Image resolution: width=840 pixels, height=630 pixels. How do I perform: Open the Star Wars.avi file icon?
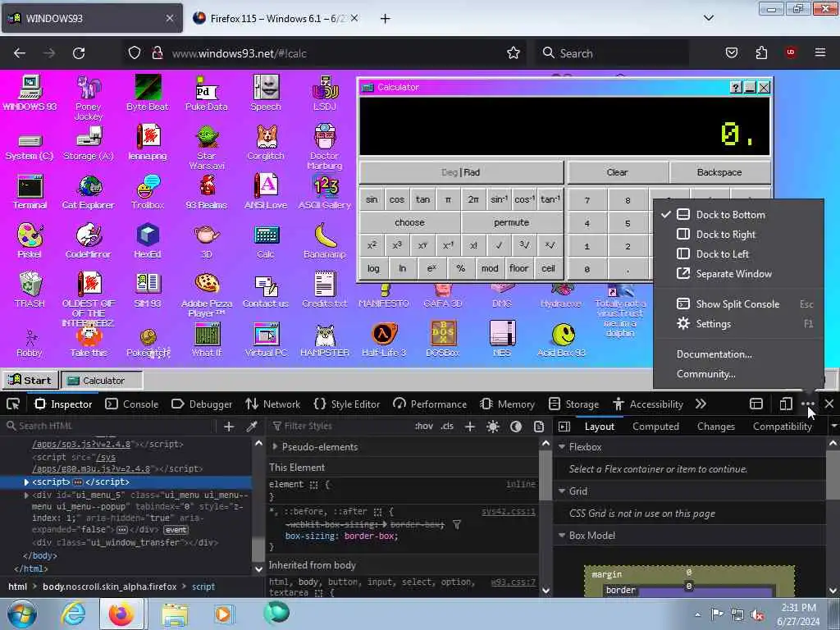pos(206,147)
